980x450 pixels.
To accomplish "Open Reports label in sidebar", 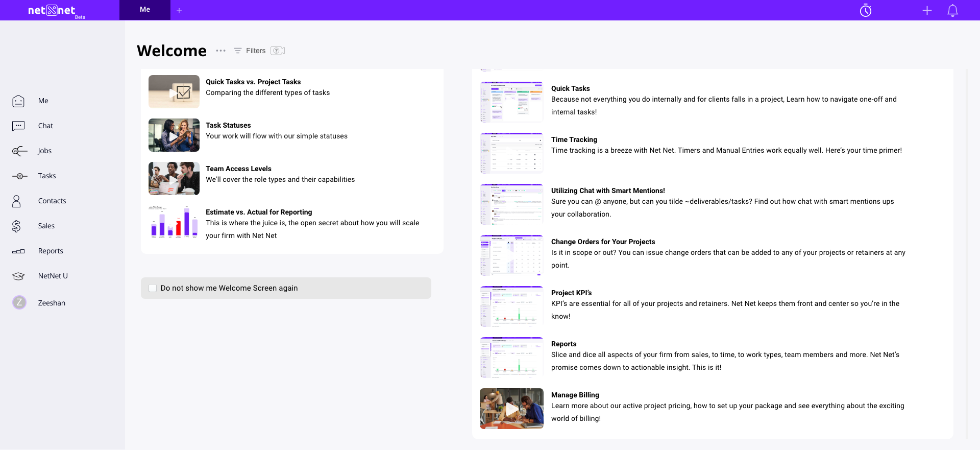I will tap(51, 251).
